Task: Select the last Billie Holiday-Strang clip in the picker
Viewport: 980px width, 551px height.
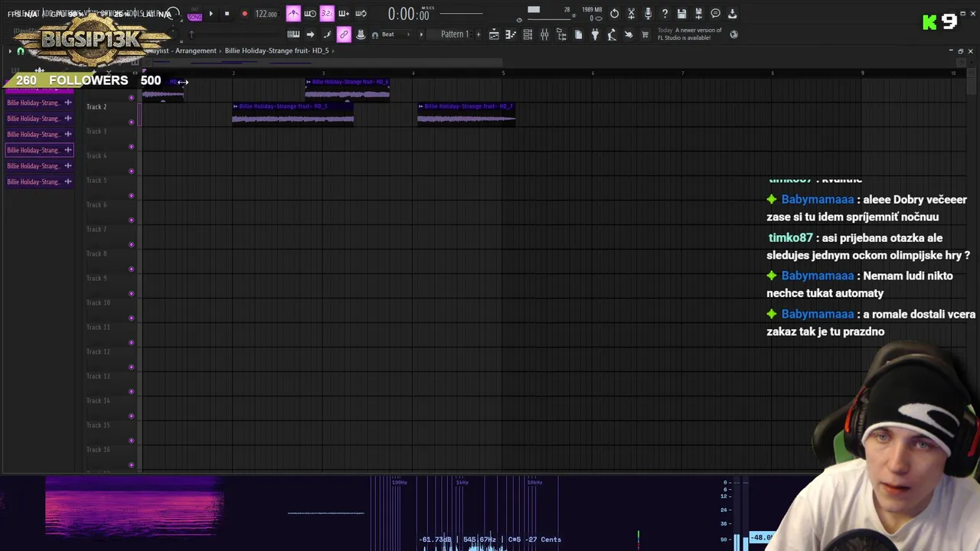Action: [39, 182]
